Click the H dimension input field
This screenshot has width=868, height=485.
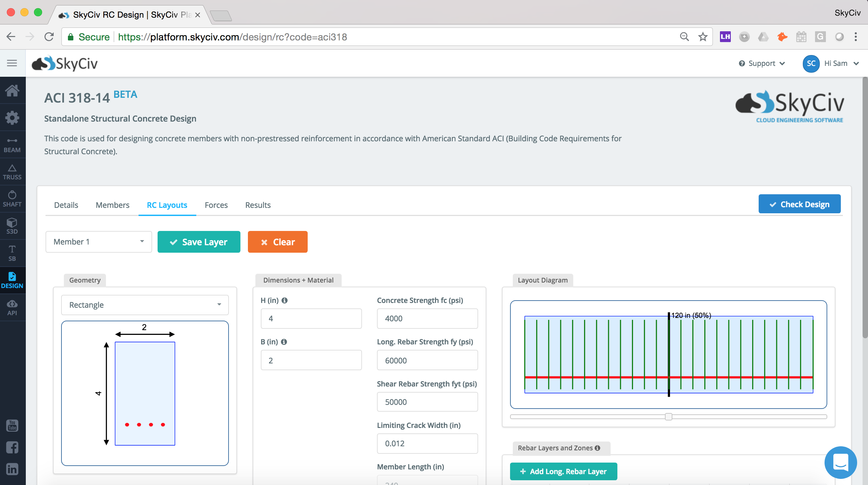[311, 318]
